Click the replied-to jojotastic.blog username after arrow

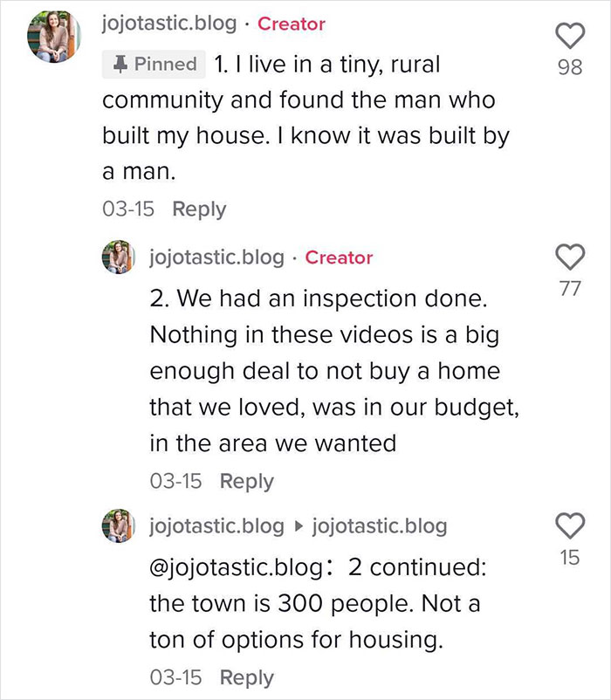[x=379, y=526]
